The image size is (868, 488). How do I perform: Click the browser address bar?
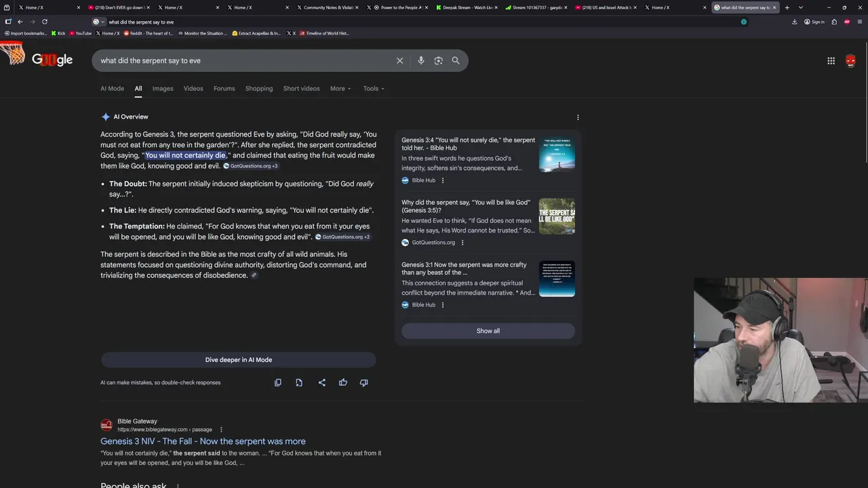coord(420,22)
